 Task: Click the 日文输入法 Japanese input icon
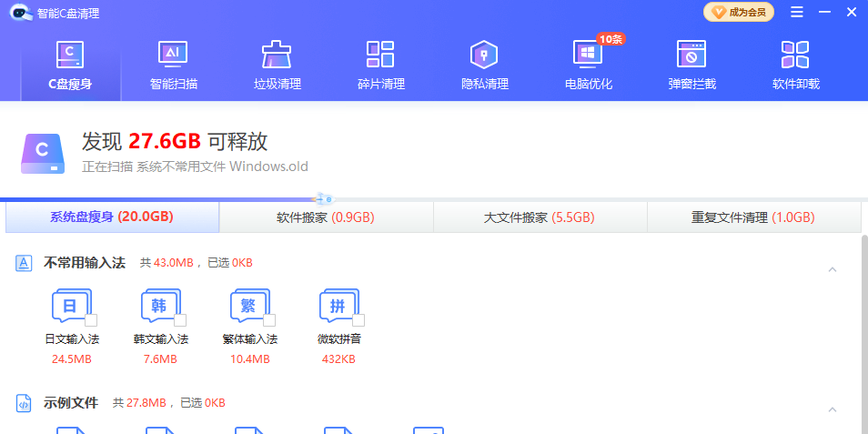(71, 306)
